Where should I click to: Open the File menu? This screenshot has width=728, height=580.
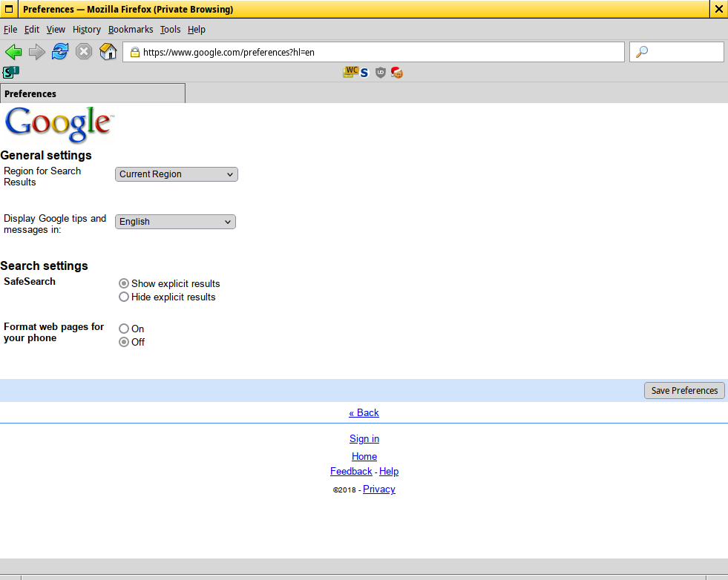[10, 29]
